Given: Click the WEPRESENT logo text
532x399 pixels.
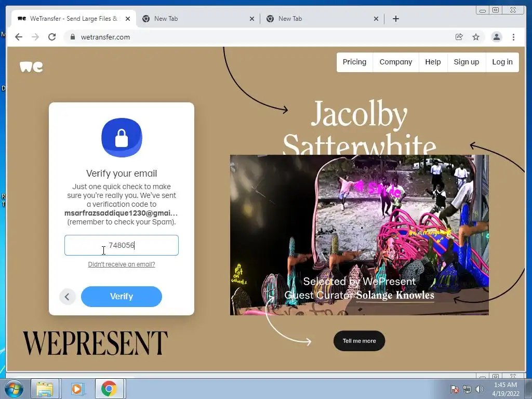Looking at the screenshot, I should (x=96, y=343).
